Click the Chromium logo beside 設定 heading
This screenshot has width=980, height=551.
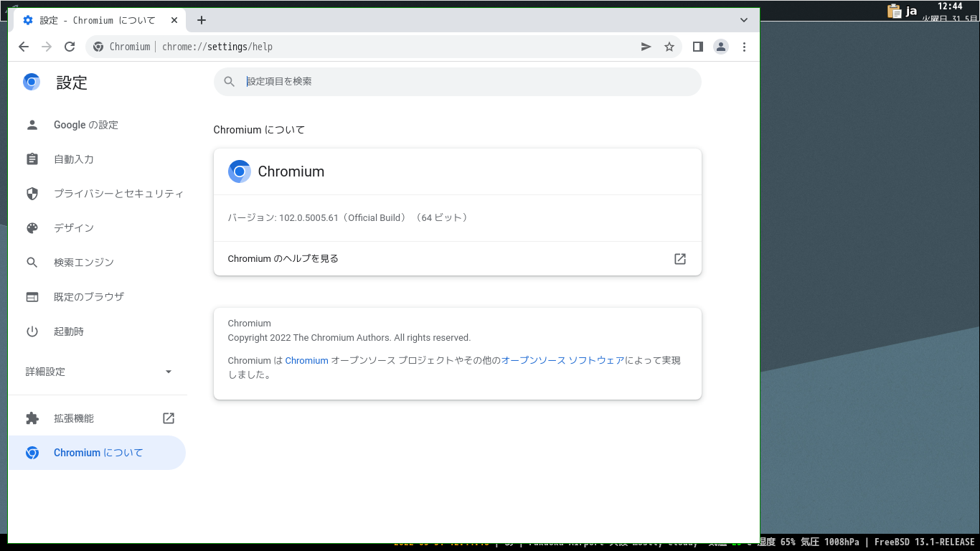click(x=32, y=82)
